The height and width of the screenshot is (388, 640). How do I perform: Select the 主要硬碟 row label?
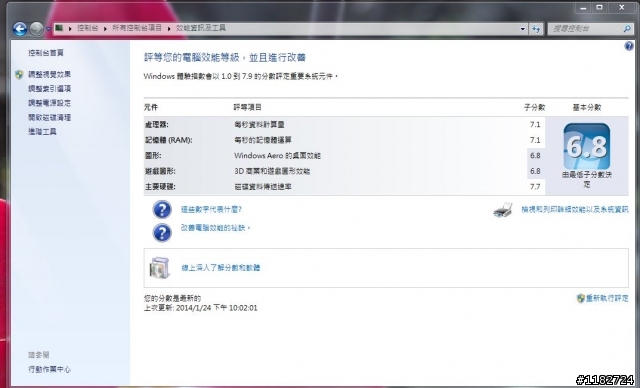160,186
